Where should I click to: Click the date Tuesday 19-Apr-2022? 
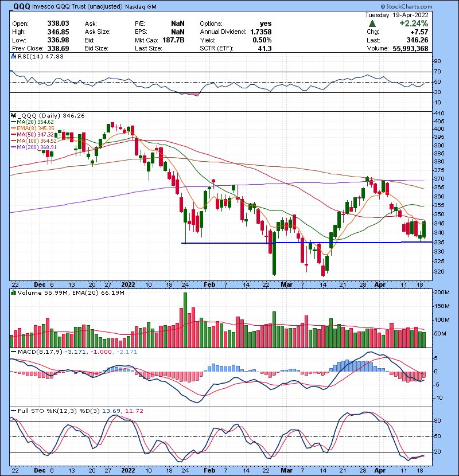click(x=396, y=15)
